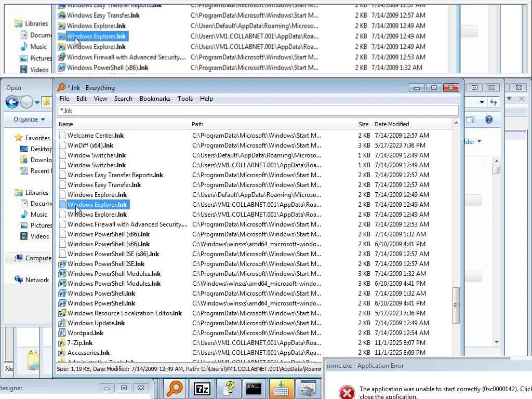Open the recent pages dropdown beside Forward arrow
This screenshot has width=532, height=399.
click(x=37, y=102)
